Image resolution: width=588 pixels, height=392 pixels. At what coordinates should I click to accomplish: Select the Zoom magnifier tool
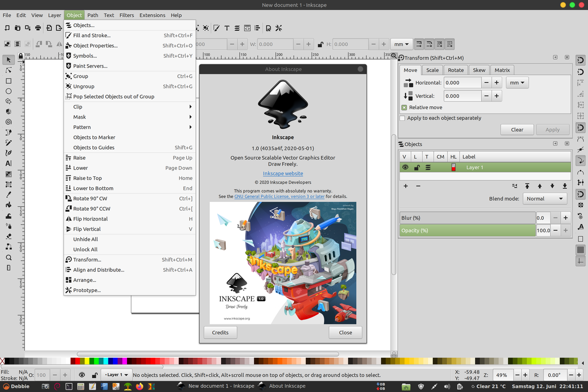8,257
